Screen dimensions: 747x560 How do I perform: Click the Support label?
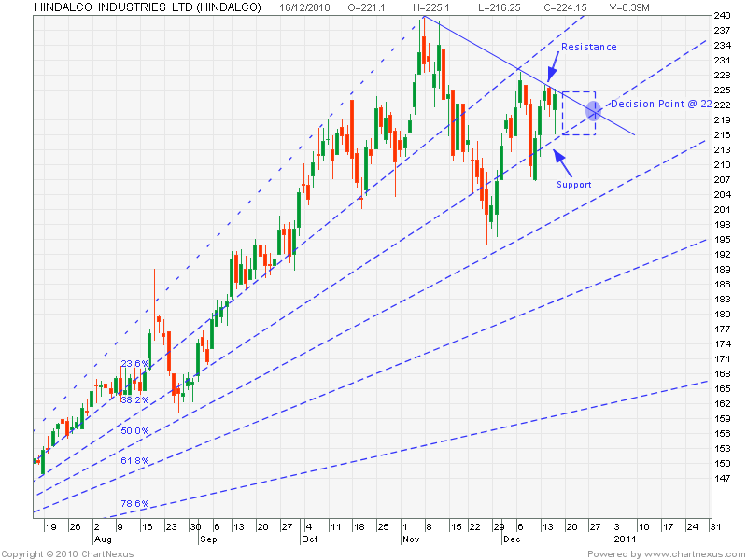click(x=574, y=185)
